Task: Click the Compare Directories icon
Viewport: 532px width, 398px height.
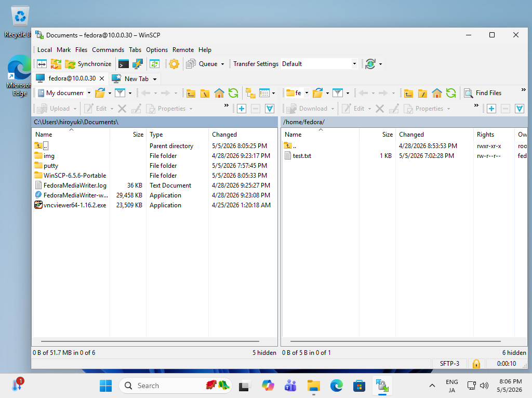Action: pos(42,64)
